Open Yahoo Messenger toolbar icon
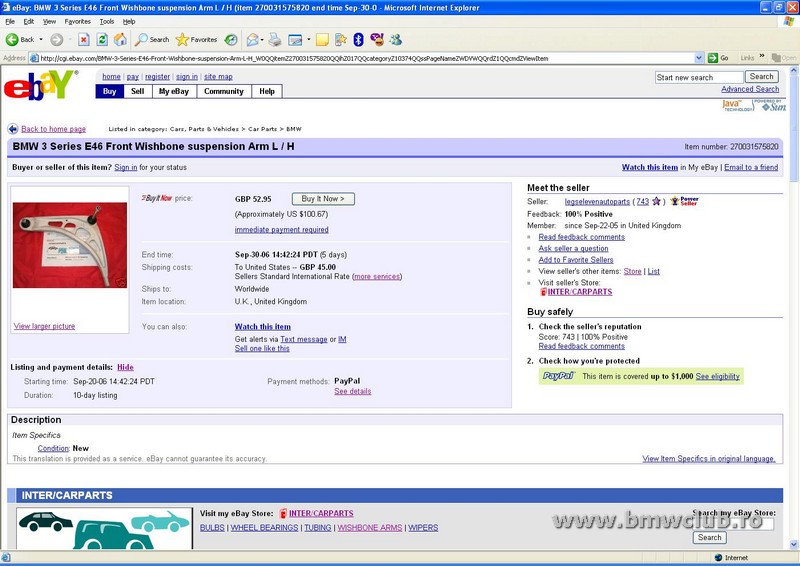Image resolution: width=800 pixels, height=566 pixels. (377, 39)
